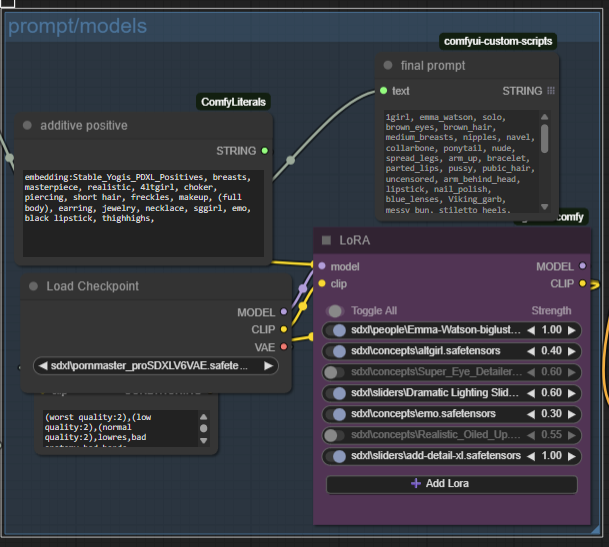The width and height of the screenshot is (609, 547).
Task: Open the Dramatic Lighting slider LoRA name selector
Action: [435, 393]
